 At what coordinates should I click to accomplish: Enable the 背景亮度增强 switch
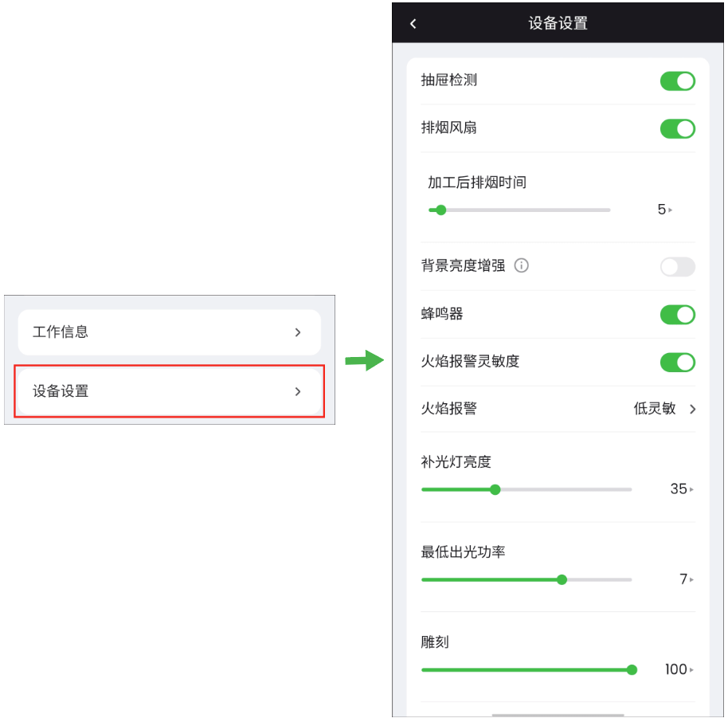point(677,267)
